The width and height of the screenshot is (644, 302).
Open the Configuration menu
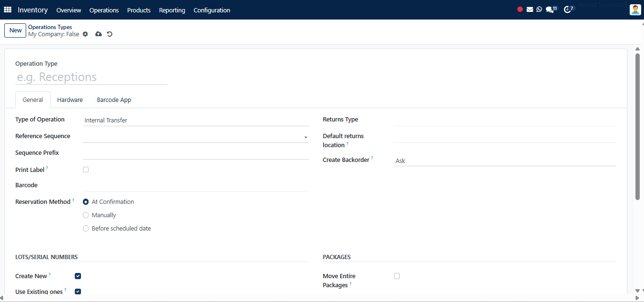212,10
